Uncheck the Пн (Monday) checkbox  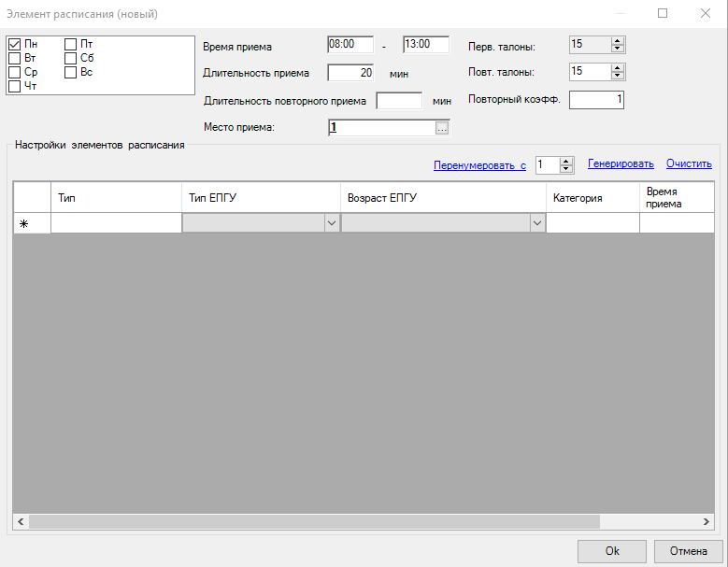pyautogui.click(x=14, y=45)
